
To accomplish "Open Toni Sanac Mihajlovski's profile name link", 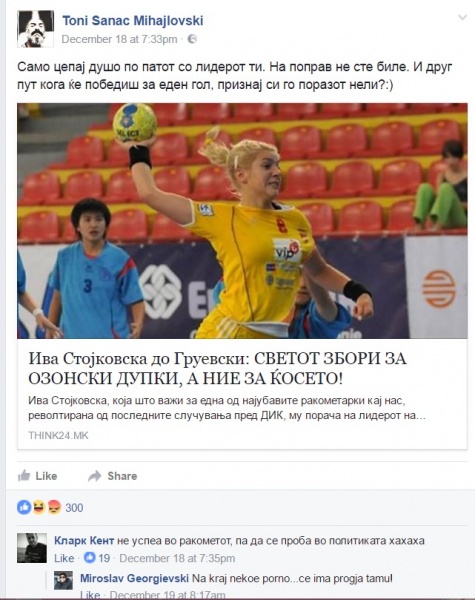I will (x=132, y=20).
